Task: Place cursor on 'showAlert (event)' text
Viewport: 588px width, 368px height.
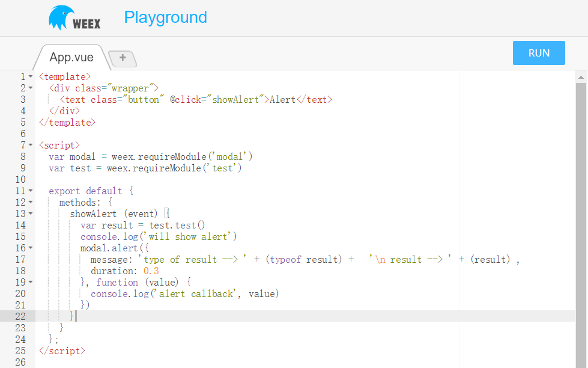Action: (114, 214)
